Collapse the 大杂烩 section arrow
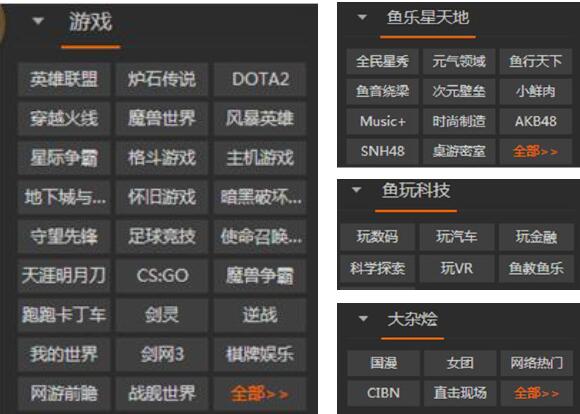 pos(363,318)
